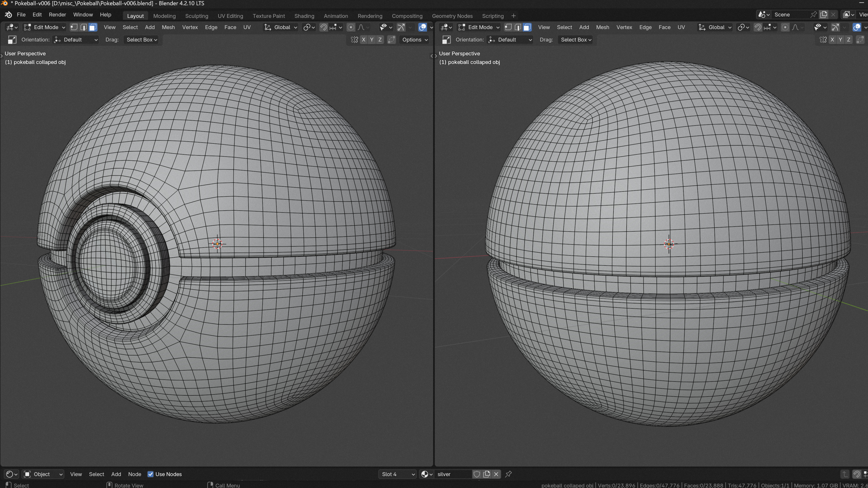The height and width of the screenshot is (488, 868).
Task: Expand the Select Box drag dropdown on left
Action: (142, 40)
